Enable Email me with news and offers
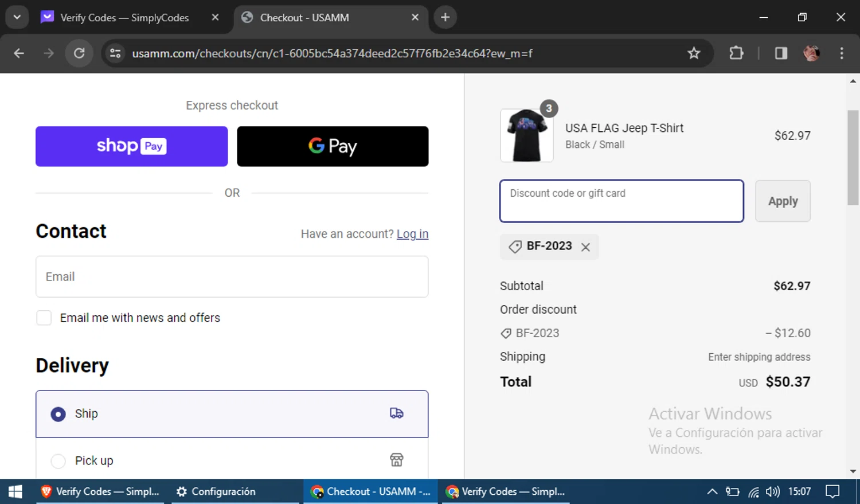The height and width of the screenshot is (504, 860). [x=44, y=318]
